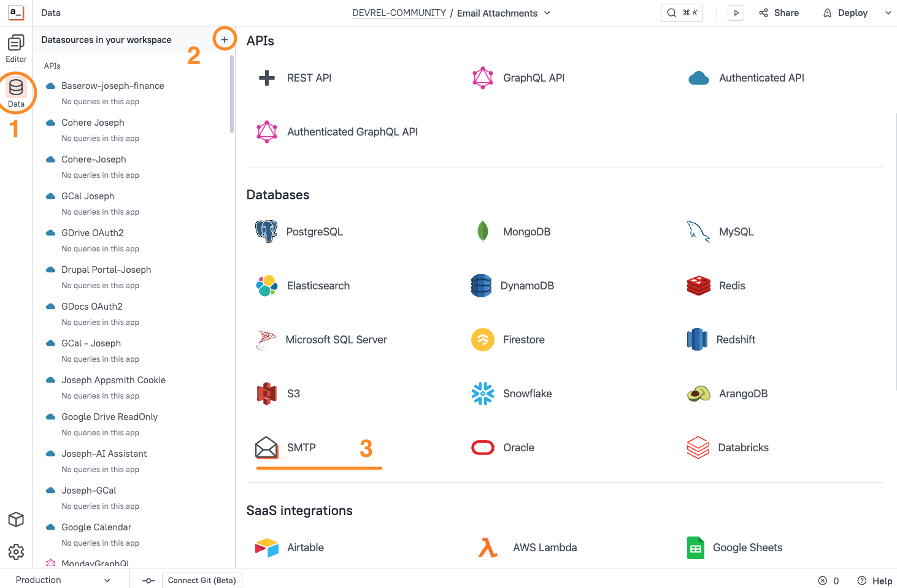Add a new datasource with plus button
This screenshot has height=588, width=897.
(225, 40)
